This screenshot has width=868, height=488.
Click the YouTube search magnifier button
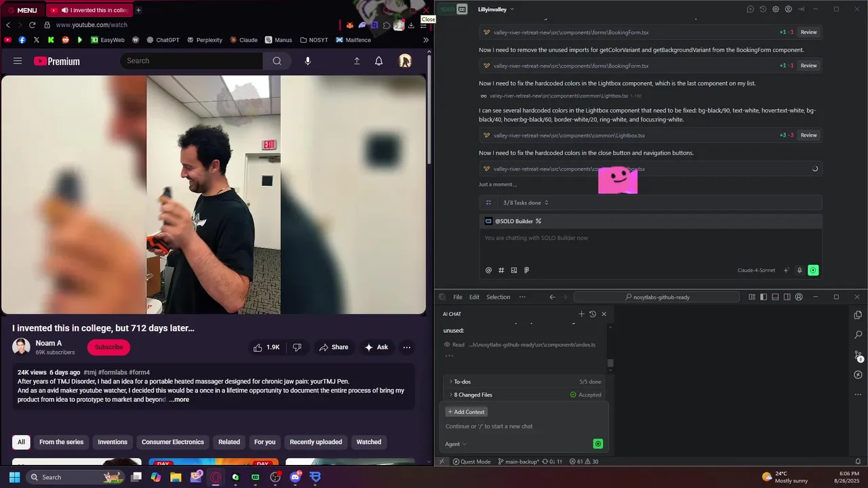(277, 61)
